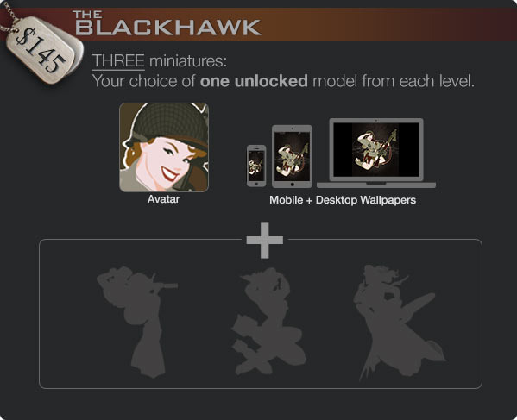This screenshot has height=420, width=517.
Task: Select the standing gunner miniature silhouette
Action: tap(138, 322)
